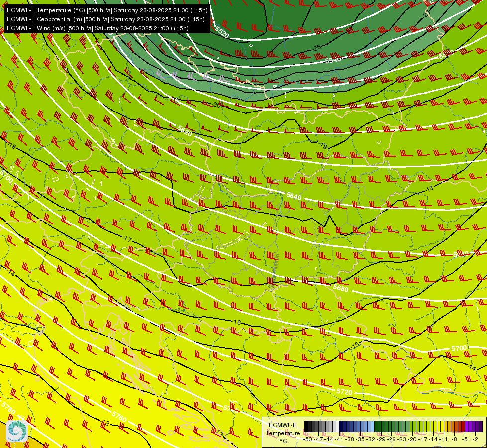Click the -12 isotherm label
The height and width of the screenshot is (448, 487).
tap(105, 423)
